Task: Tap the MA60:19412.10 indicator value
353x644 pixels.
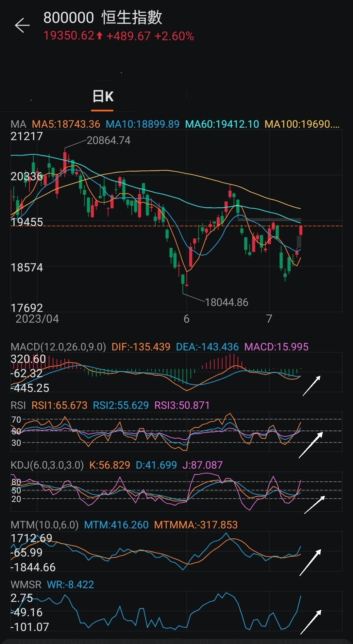Action: (222, 124)
